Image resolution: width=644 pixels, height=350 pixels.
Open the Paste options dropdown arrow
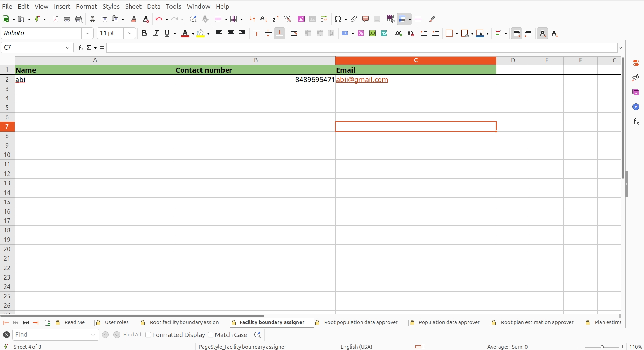coord(123,20)
